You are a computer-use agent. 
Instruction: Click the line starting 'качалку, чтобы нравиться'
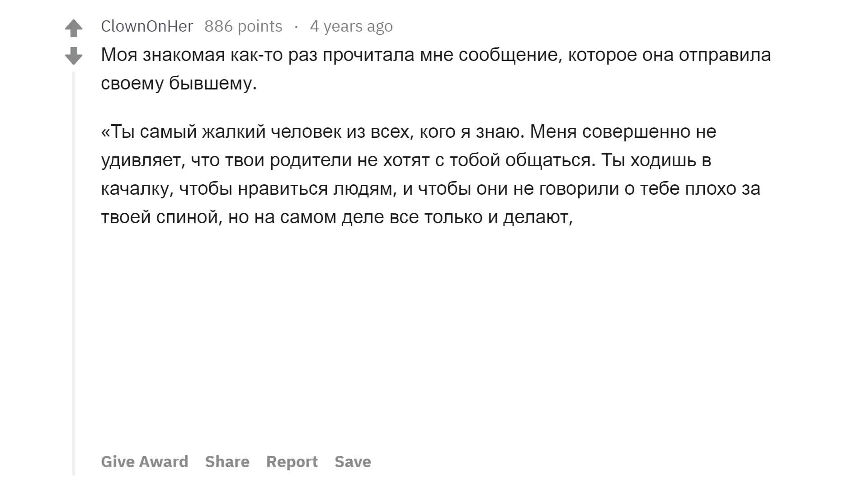[430, 189]
